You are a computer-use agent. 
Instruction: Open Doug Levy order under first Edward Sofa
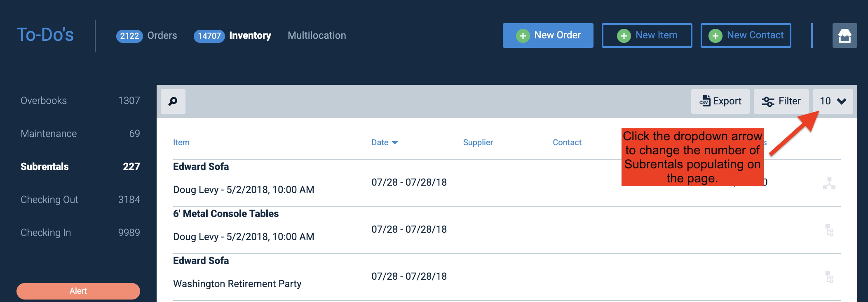click(244, 190)
